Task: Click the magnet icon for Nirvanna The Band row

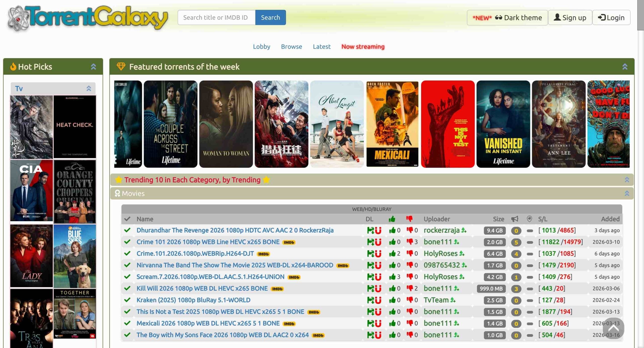Action: [378, 265]
